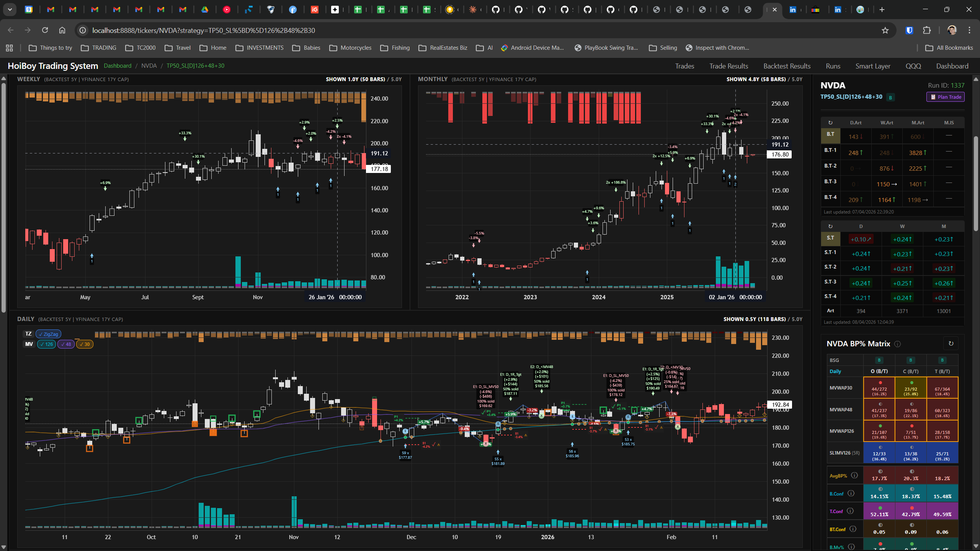Open the Chrome profile avatar
The image size is (980, 551).
(x=952, y=30)
